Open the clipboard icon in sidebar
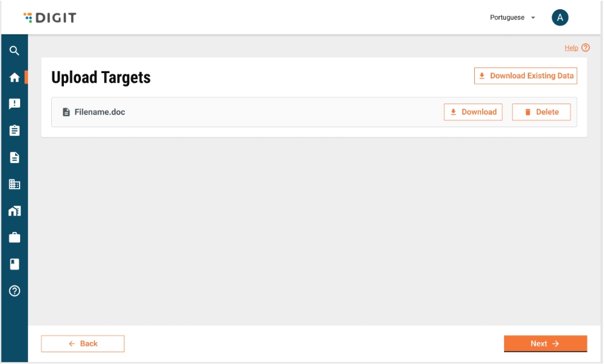 [15, 131]
